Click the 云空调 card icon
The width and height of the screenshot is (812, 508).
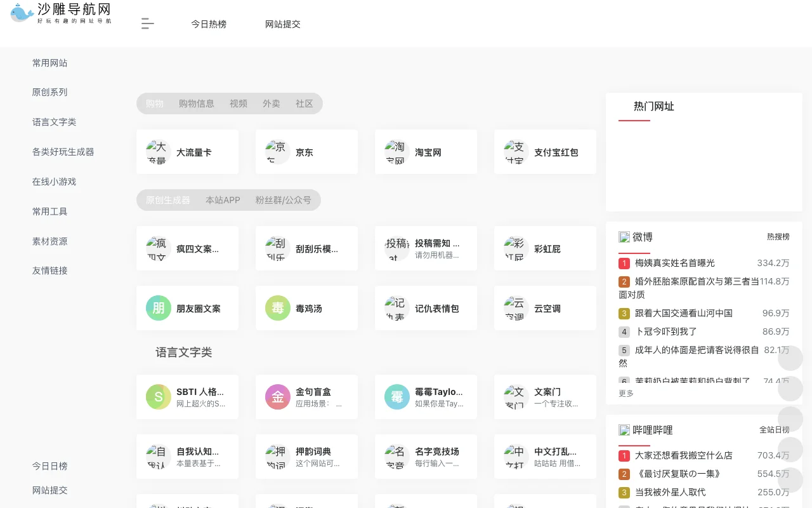516,309
